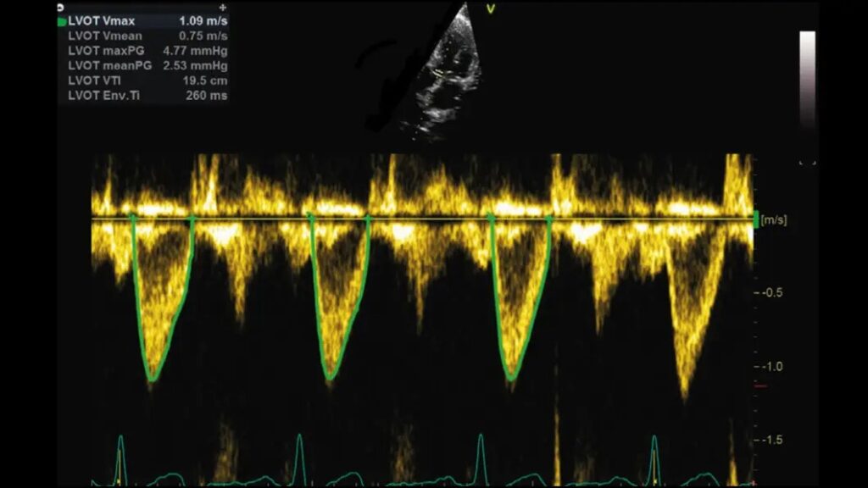Click the move-panel crosshair icon
The height and width of the screenshot is (488, 868).
[x=223, y=8]
